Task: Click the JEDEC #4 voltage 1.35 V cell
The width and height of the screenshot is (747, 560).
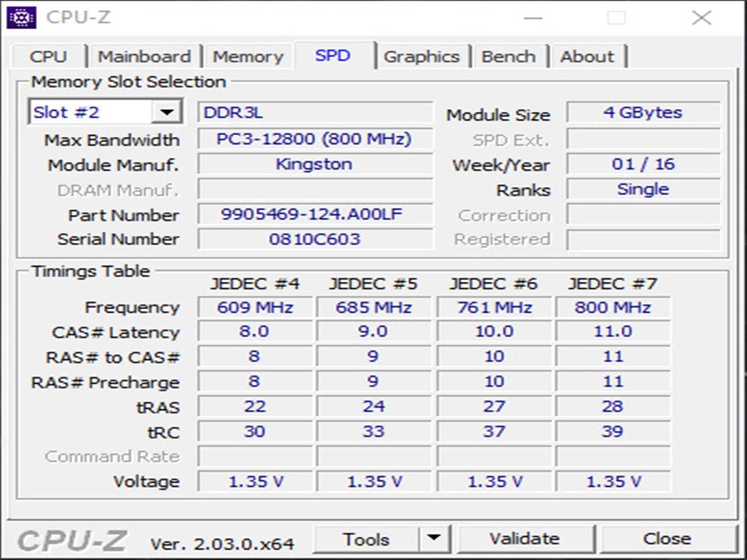Action: click(255, 481)
